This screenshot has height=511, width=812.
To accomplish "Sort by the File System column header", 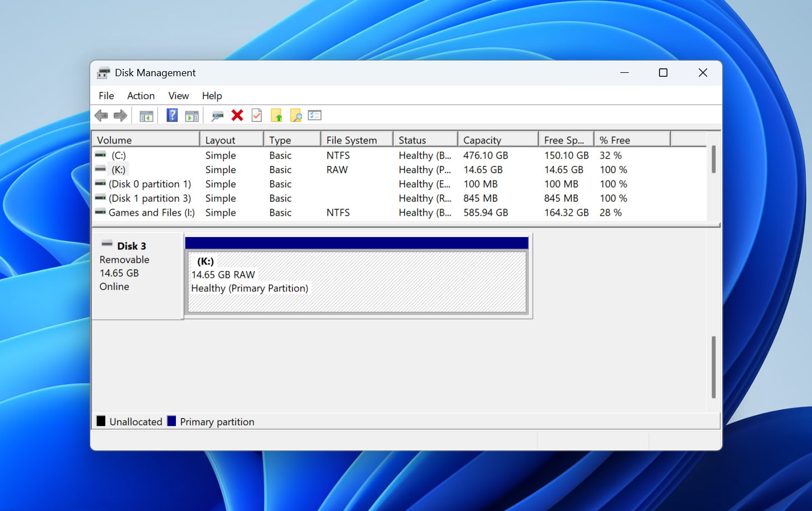I will 357,140.
